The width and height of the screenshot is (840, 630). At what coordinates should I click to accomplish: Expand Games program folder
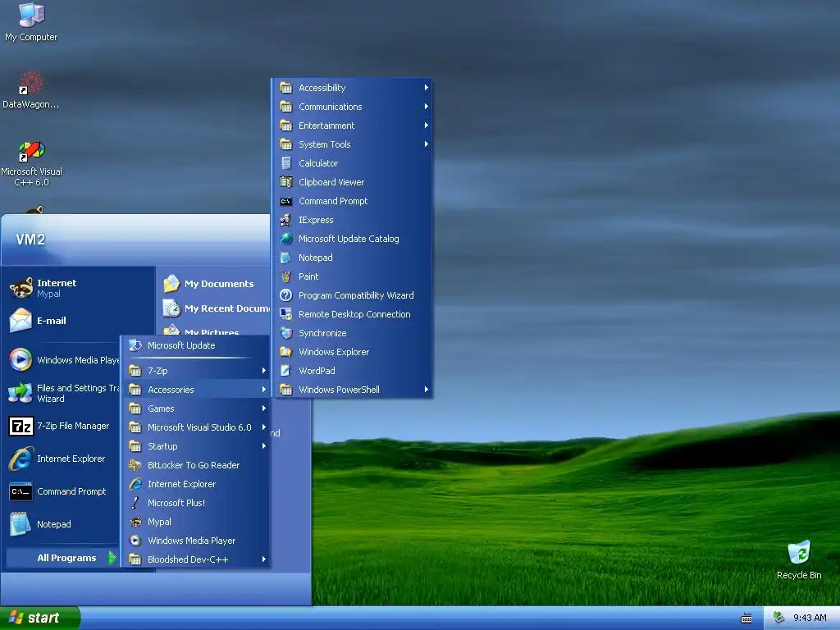pos(195,409)
